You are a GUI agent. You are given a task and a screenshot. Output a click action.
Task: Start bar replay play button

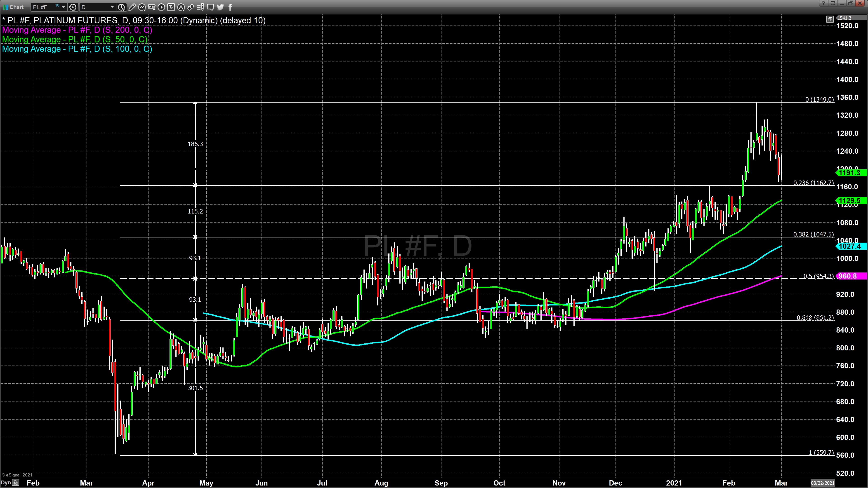pyautogui.click(x=161, y=7)
